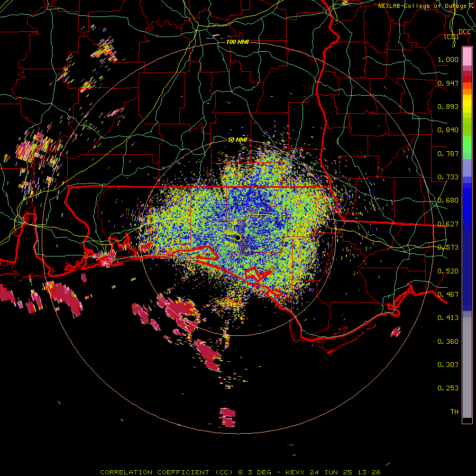Click the 0.787 value on the color scale
This screenshot has height=476, width=476.
[448, 153]
